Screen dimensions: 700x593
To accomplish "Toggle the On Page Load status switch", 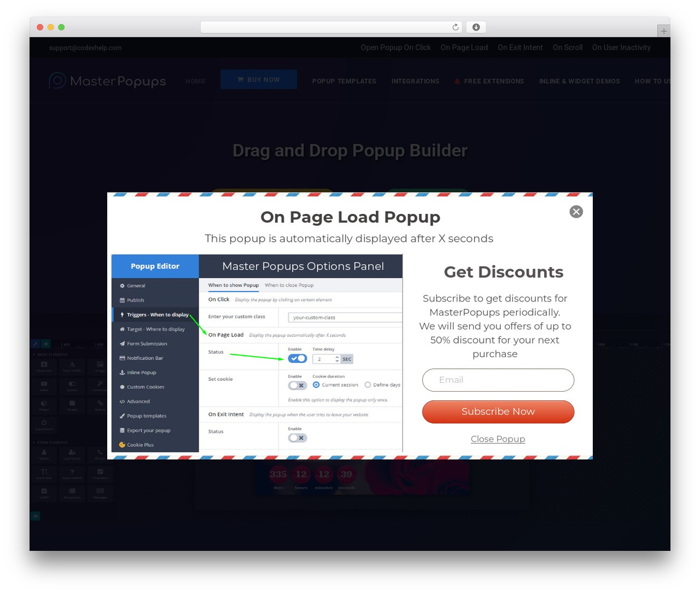I will (297, 358).
